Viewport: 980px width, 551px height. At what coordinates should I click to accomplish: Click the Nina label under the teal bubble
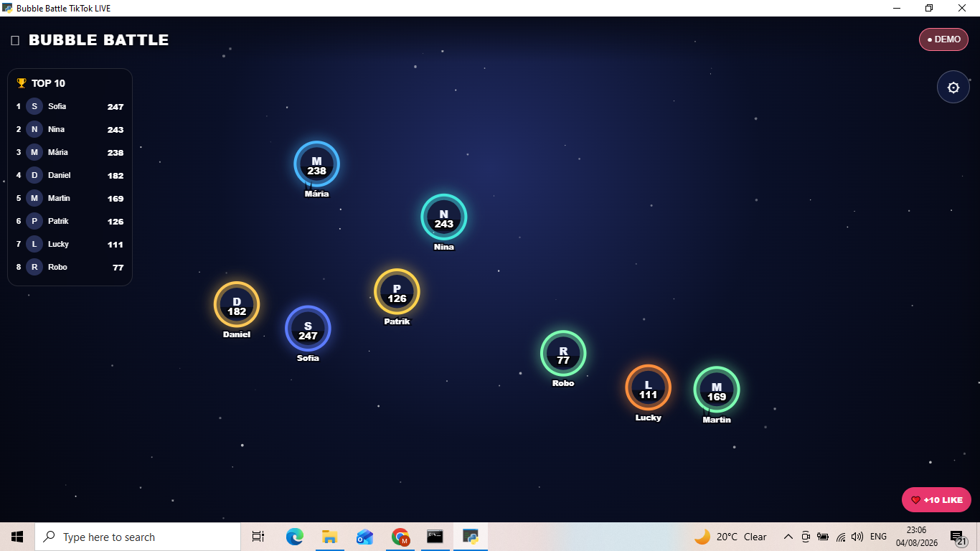(x=444, y=247)
